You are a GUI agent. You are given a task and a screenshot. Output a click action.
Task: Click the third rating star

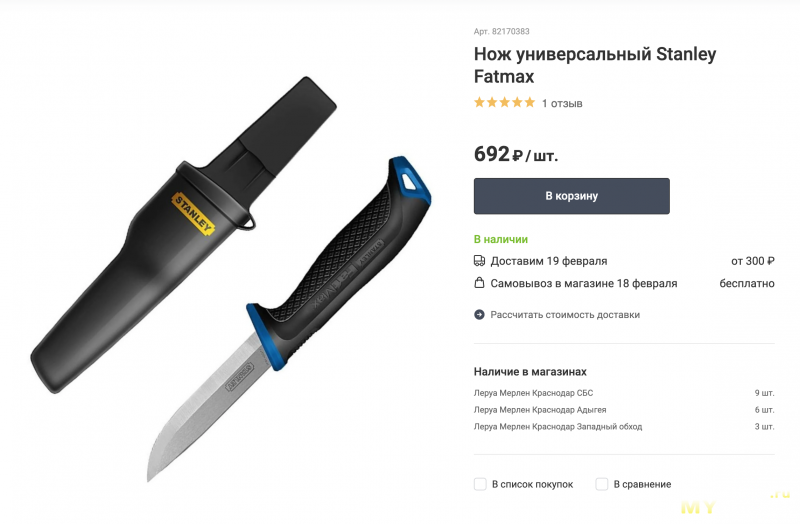coord(505,103)
